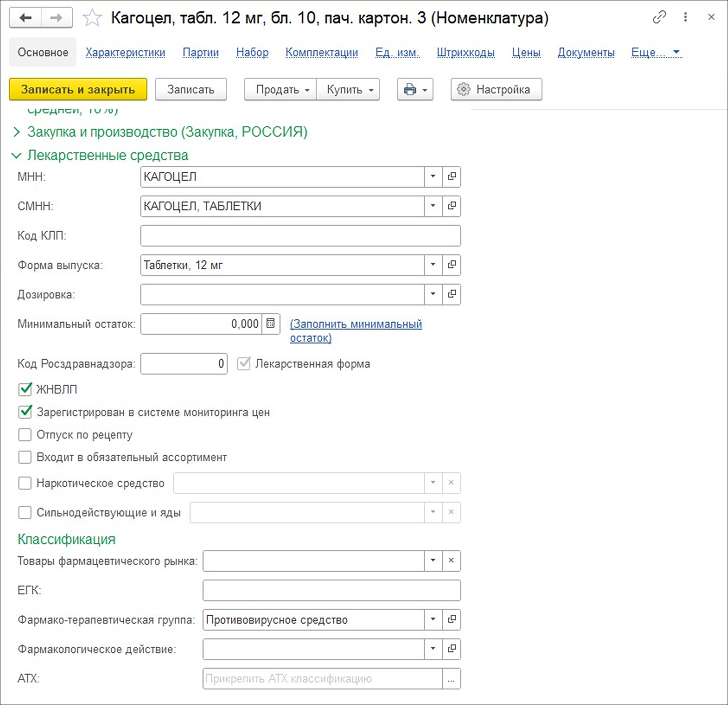Open the Форма выпуска dropdown list
The width and height of the screenshot is (728, 705).
coord(433,265)
